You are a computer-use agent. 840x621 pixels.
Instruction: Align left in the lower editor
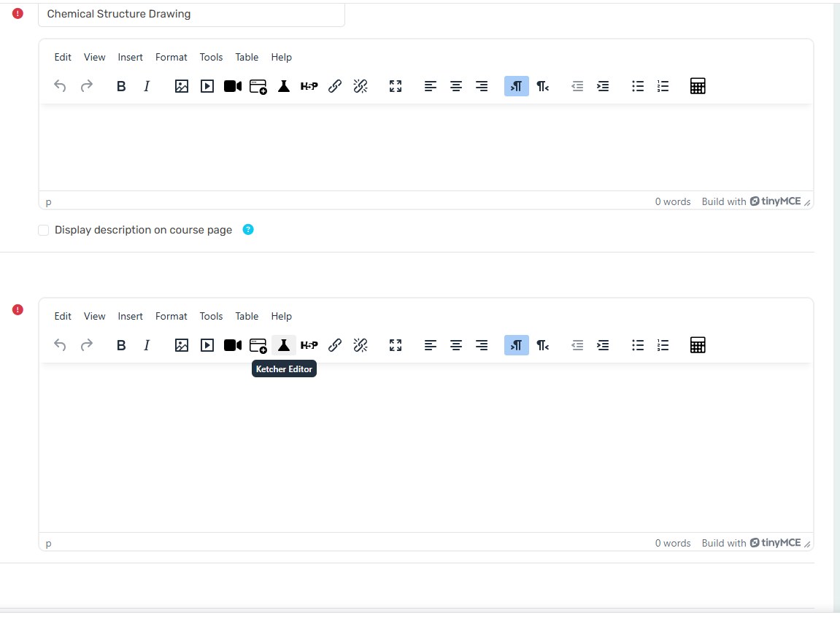pyautogui.click(x=430, y=345)
